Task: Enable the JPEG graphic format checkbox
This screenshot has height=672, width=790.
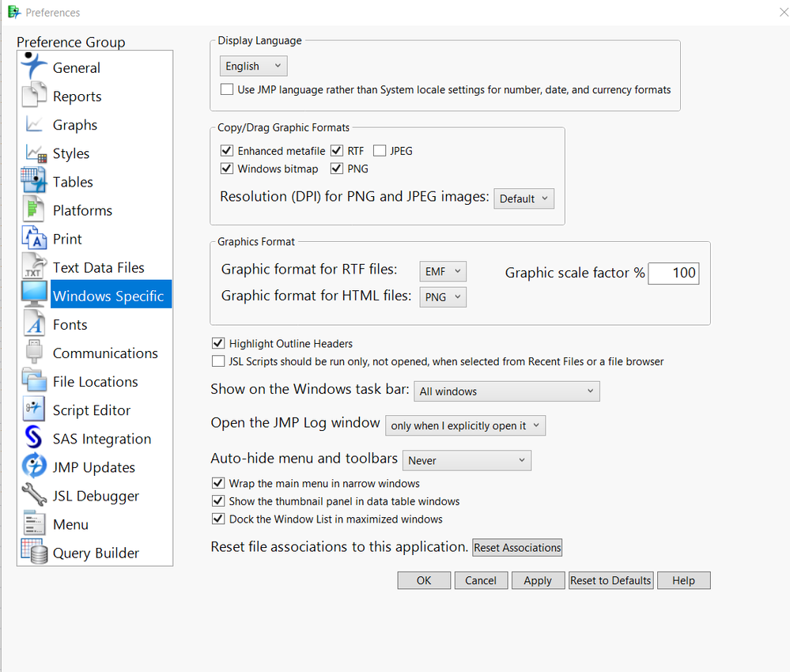Action: click(380, 151)
